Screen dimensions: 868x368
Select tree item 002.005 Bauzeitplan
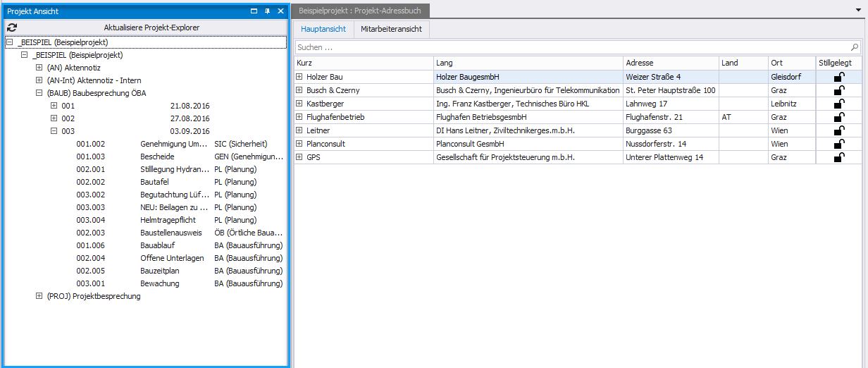tap(179, 271)
